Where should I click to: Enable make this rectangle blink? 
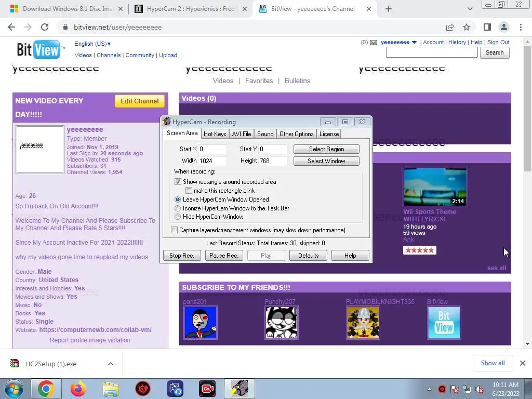[189, 191]
